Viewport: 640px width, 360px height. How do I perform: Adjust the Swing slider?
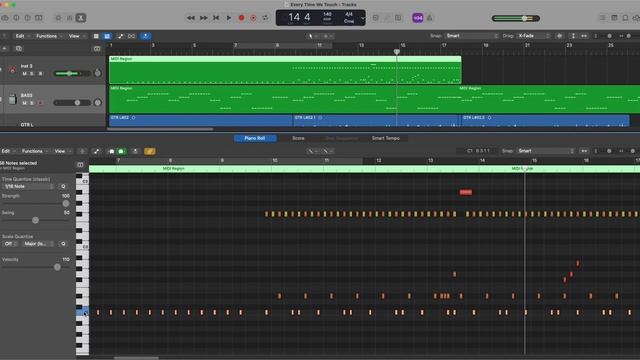(x=36, y=220)
